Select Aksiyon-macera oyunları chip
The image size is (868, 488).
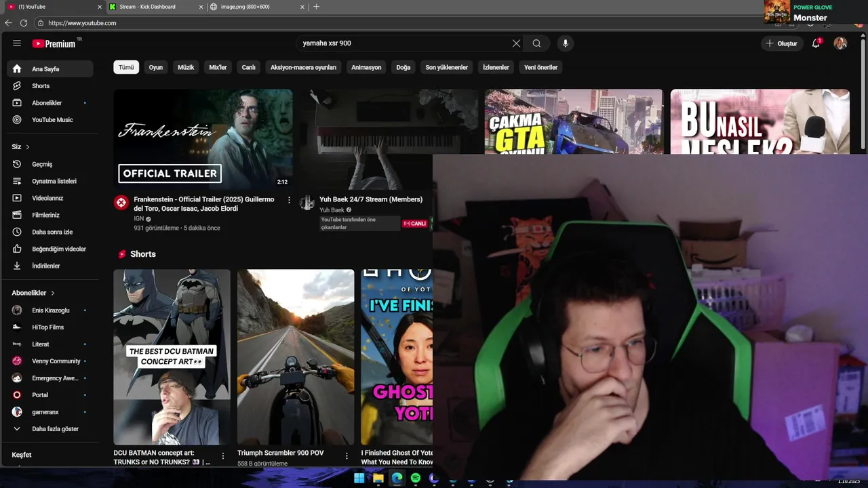(303, 67)
